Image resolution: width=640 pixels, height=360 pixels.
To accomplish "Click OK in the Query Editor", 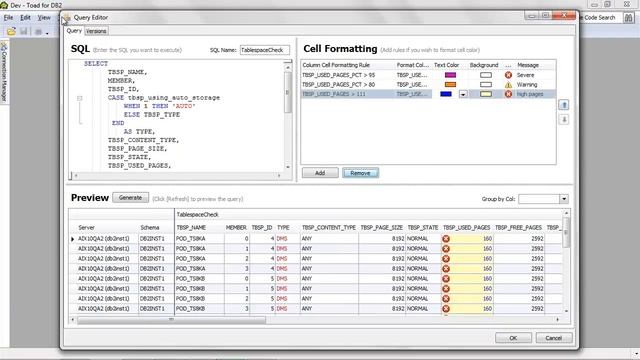I will pos(513,338).
